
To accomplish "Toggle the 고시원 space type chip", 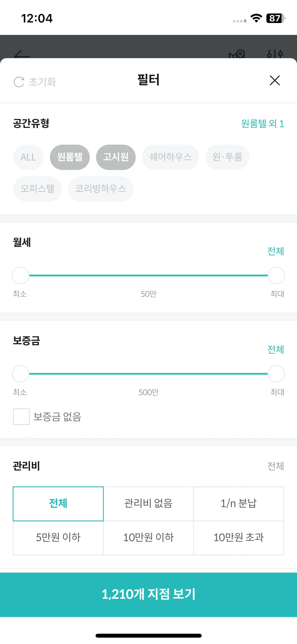I will click(116, 157).
